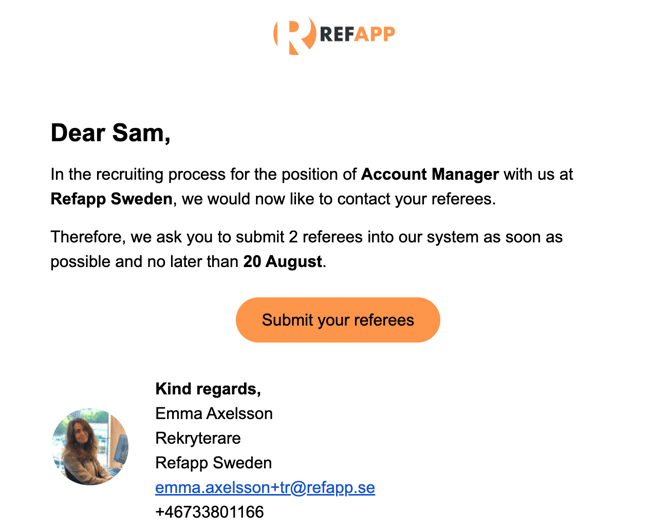The height and width of the screenshot is (531, 670).
Task: Open the emma.axelsson+tr@refapp.se email link
Action: coord(265,487)
